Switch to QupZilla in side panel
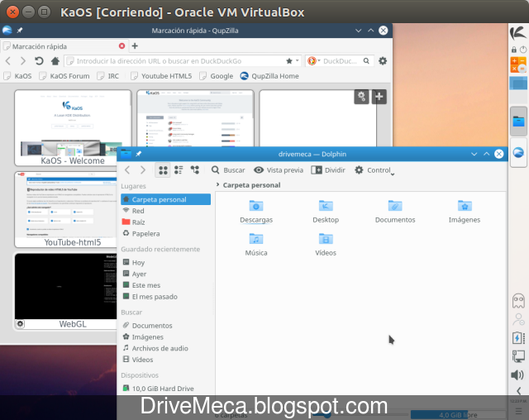The height and width of the screenshot is (420, 529). (x=518, y=152)
